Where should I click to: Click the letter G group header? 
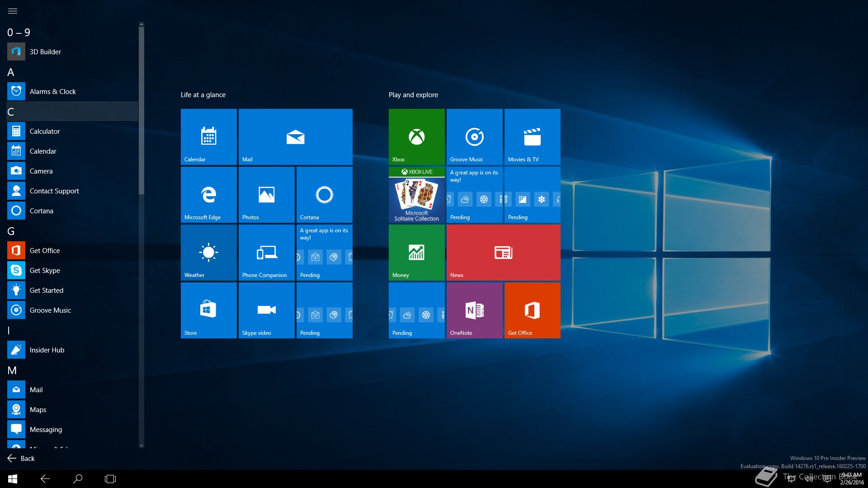point(72,231)
